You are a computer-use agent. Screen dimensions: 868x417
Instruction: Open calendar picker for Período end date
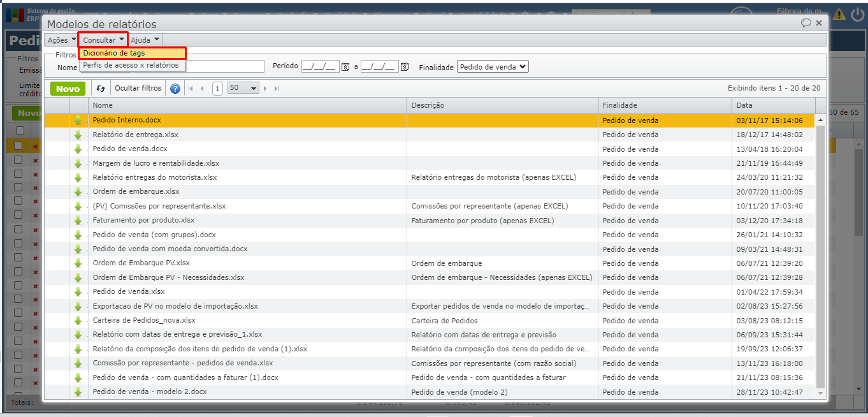point(405,67)
